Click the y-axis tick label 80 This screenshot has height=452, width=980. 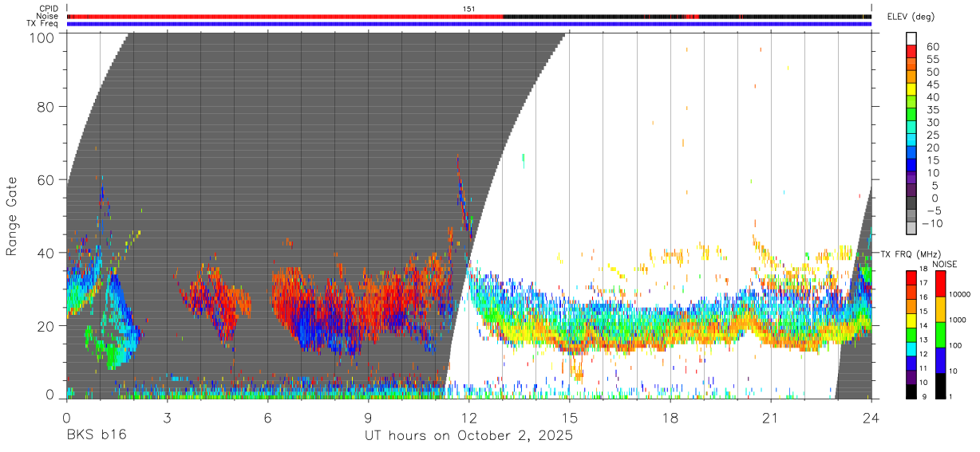click(45, 106)
